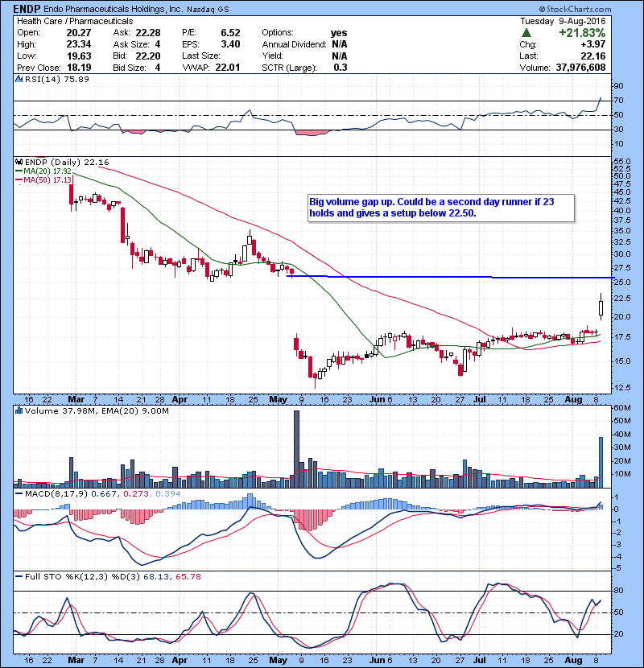Viewport: 644px width, 668px height.
Task: Click the SCTR (Large) value 0.3
Action: 341,68
